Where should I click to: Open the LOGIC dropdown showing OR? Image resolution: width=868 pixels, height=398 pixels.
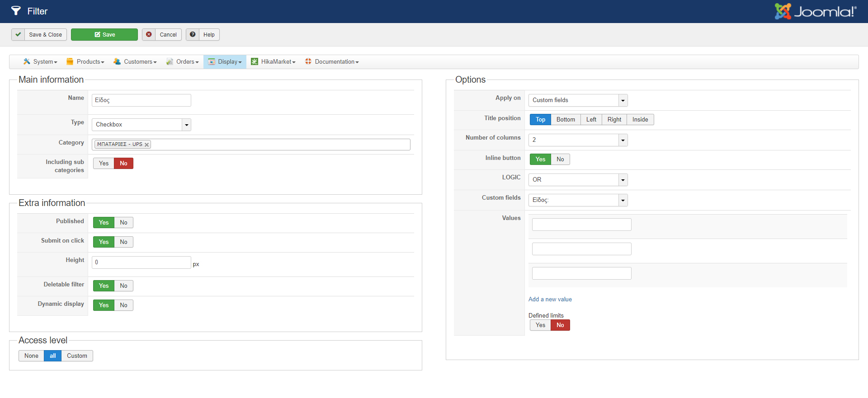coord(578,180)
